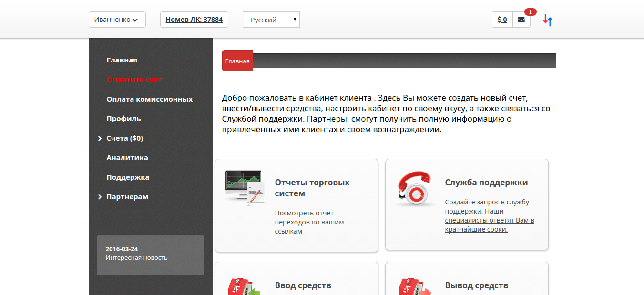644x295 pixels.
Task: Click the Интересная новость news item
Action: [x=137, y=258]
